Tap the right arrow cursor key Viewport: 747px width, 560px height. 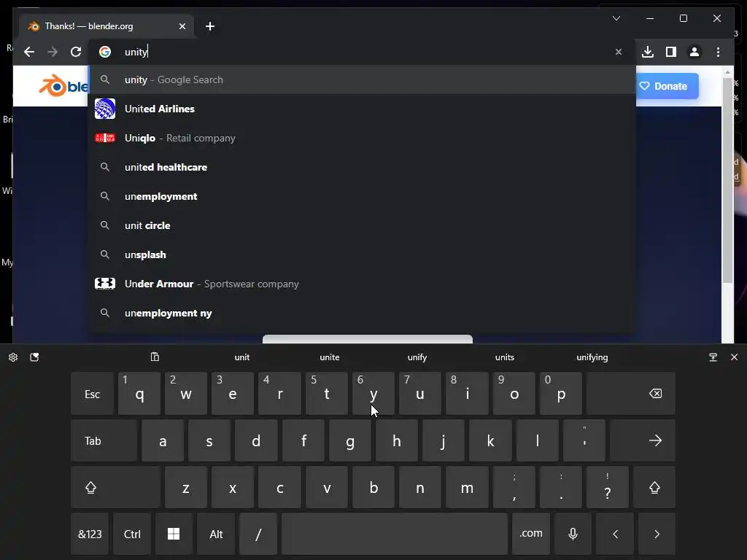(x=657, y=534)
